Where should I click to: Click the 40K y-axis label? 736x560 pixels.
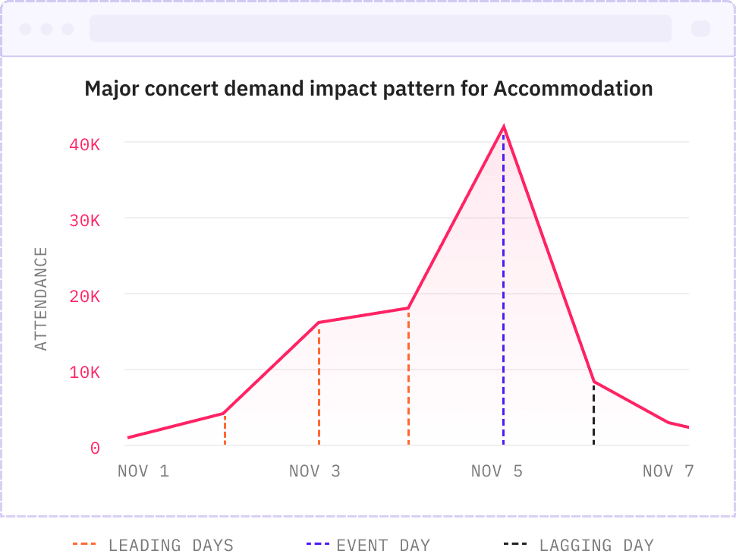84,144
